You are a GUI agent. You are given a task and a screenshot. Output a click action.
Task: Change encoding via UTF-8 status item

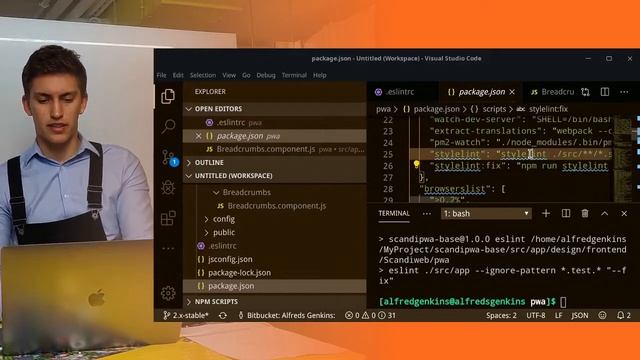tap(536, 315)
